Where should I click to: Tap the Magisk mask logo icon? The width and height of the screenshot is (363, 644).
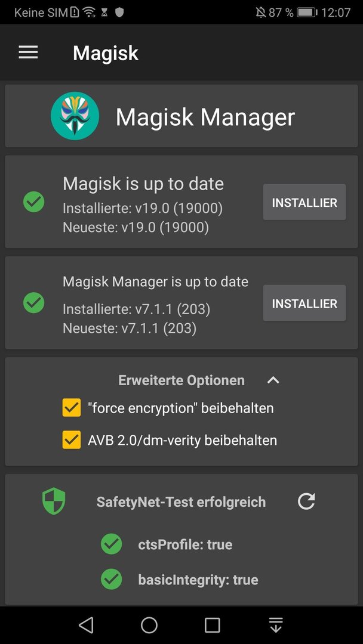pos(75,116)
